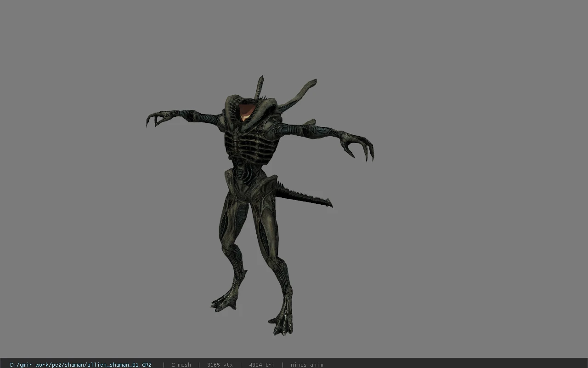The image size is (588, 368).
Task: Click the file path D:/ymir work/pc2/shaman/allien_shaman_01.GR2
Action: click(x=81, y=365)
